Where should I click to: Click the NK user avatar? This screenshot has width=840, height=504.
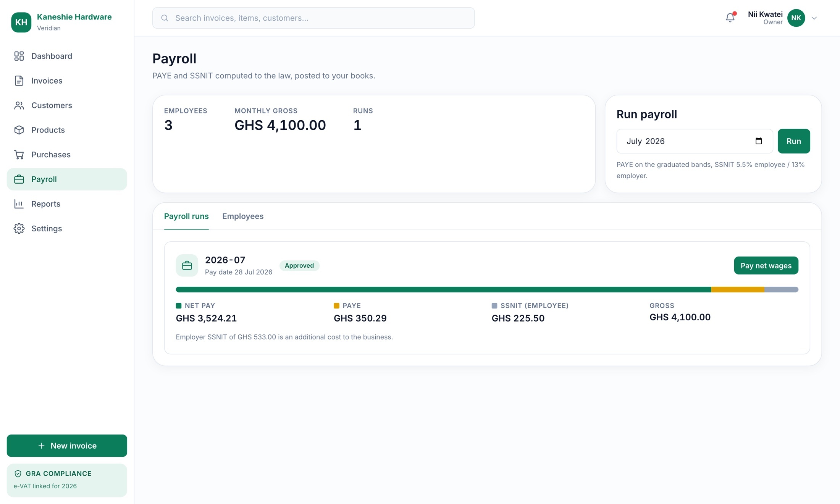(x=796, y=18)
